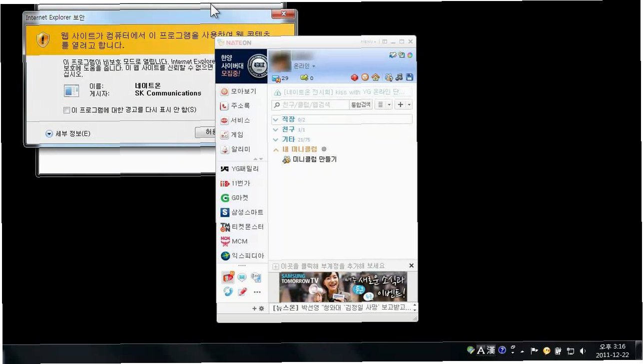This screenshot has width=643, height=364.
Task: Open the 익스피디아 shortcut
Action: 242,256
